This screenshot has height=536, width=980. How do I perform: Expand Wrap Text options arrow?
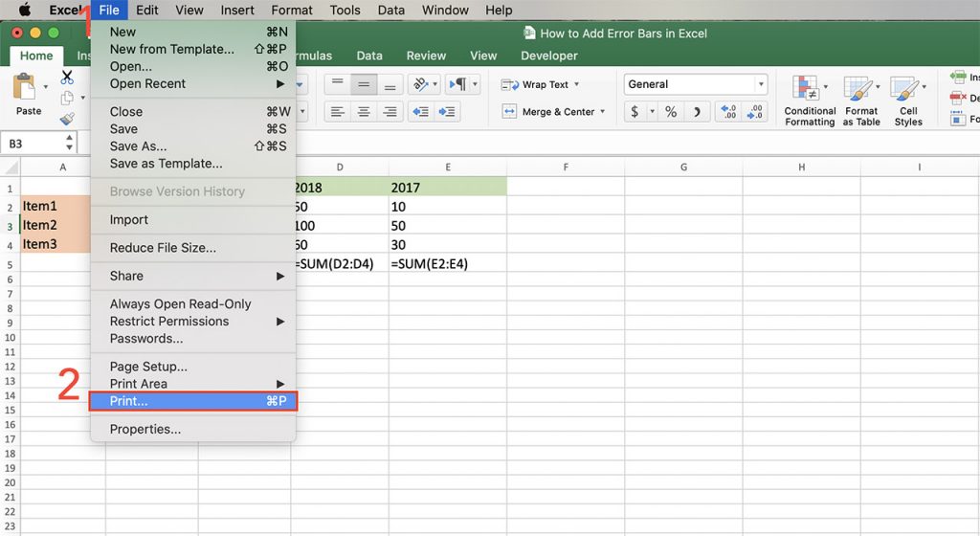click(577, 84)
